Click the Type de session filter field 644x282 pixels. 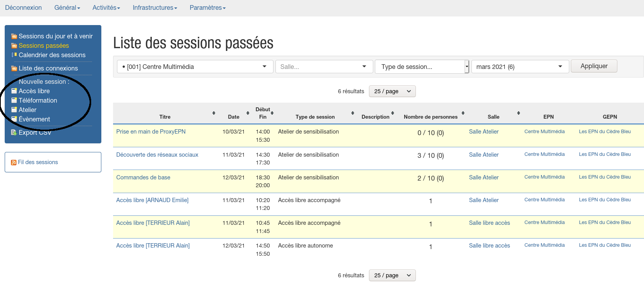(419, 67)
